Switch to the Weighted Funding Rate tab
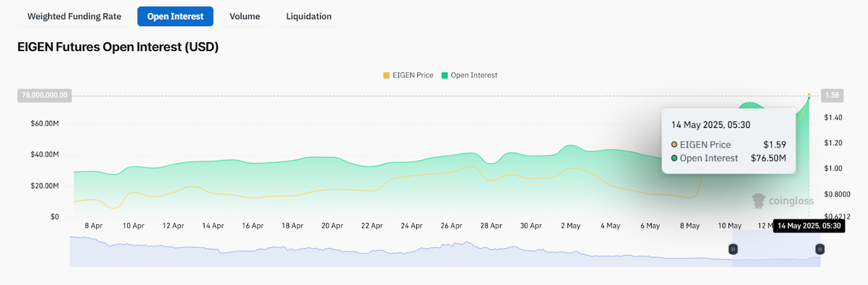Viewport: 868px width, 285px height. (74, 16)
